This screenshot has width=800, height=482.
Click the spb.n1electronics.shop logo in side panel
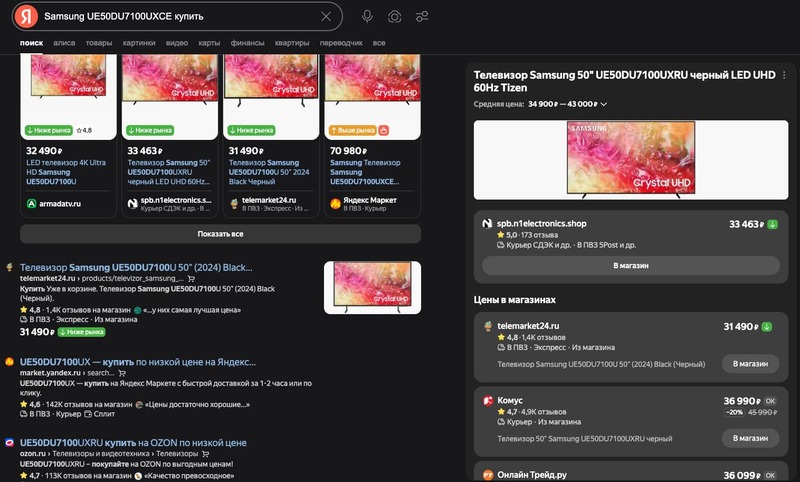(x=488, y=224)
